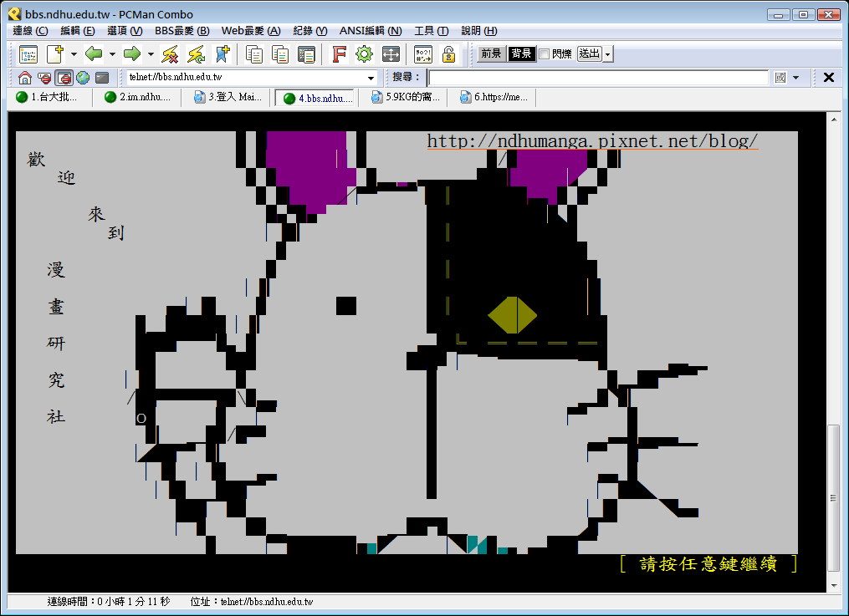Click the first red block icon beside home
The height and width of the screenshot is (616, 849).
point(44,78)
